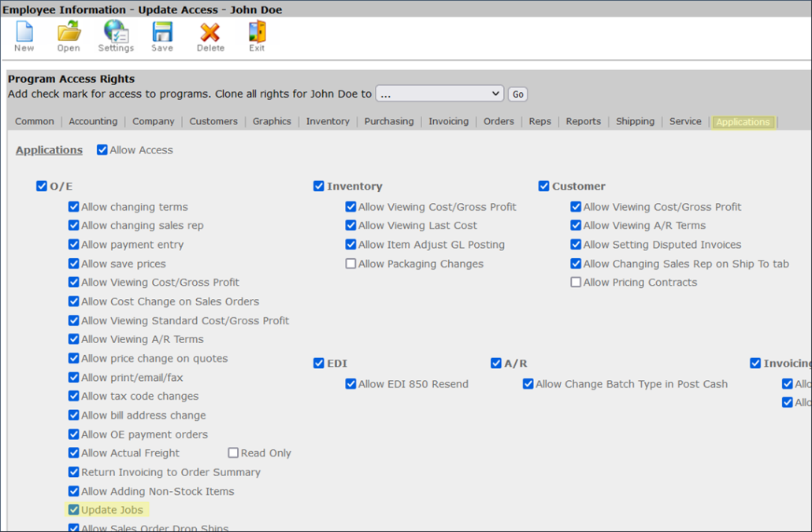This screenshot has width=812, height=532.
Task: Uncheck the EDI group checkbox
Action: [318, 364]
